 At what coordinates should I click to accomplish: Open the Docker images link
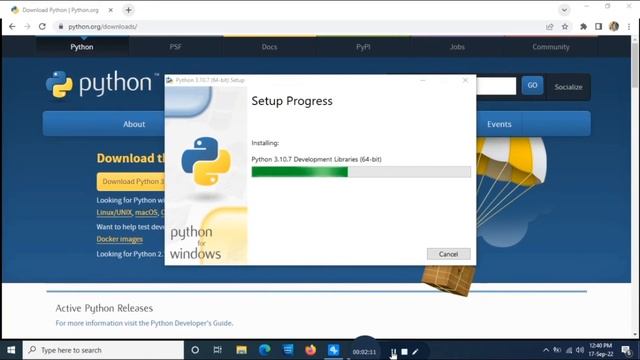[x=120, y=239]
